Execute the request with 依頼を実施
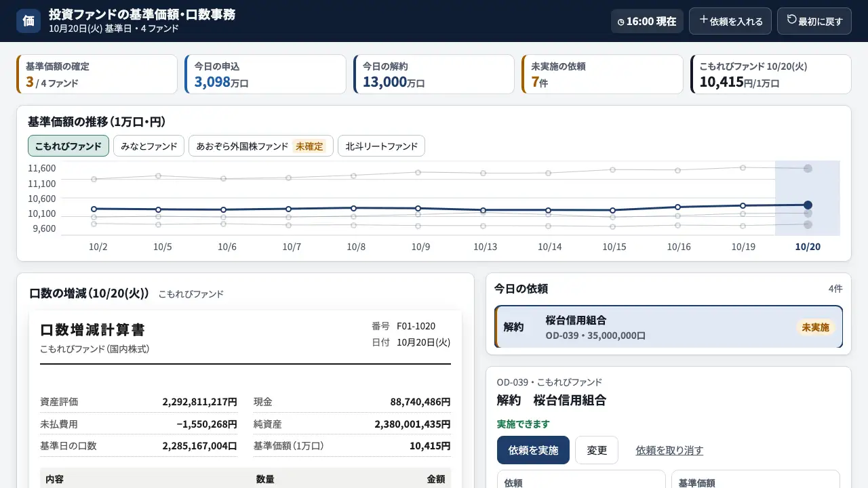The image size is (868, 488). (533, 450)
